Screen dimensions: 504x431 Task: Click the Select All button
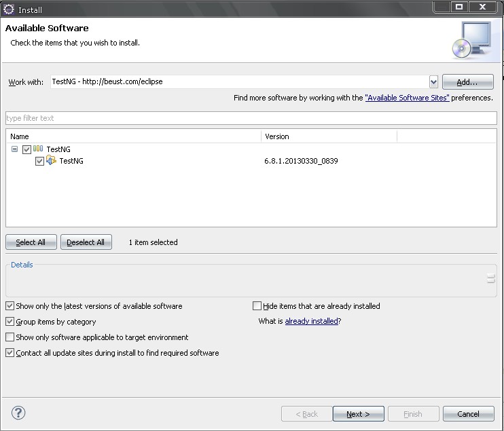point(31,242)
